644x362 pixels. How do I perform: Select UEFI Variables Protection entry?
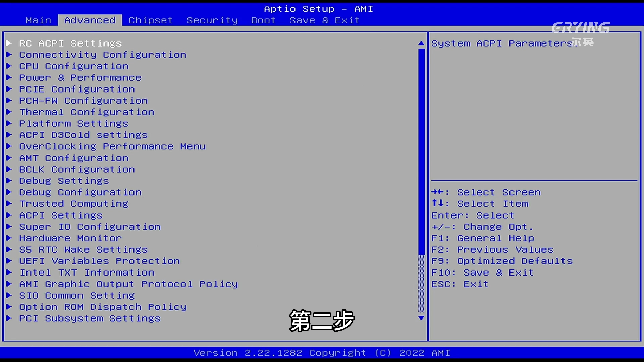click(100, 261)
